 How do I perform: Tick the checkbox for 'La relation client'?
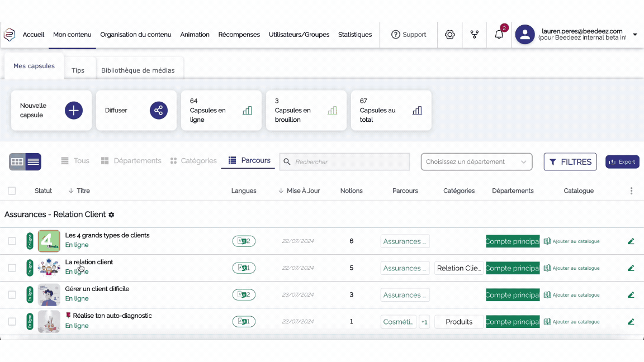(x=12, y=268)
